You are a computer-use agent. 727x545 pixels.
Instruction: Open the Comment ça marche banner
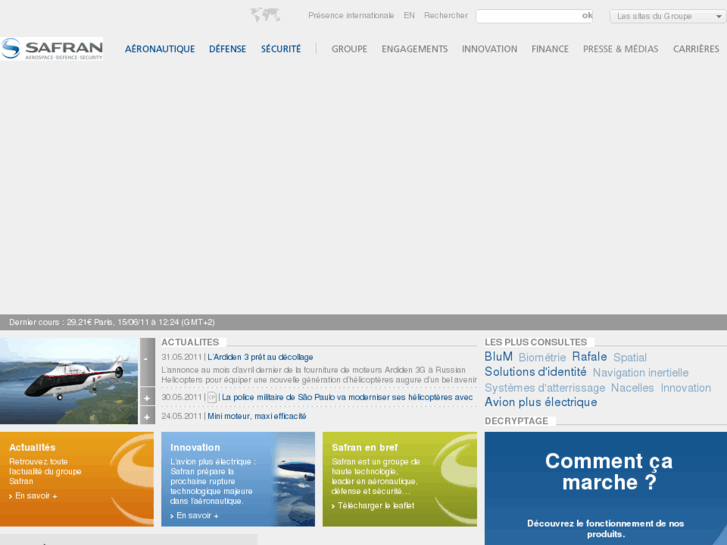[x=606, y=488]
